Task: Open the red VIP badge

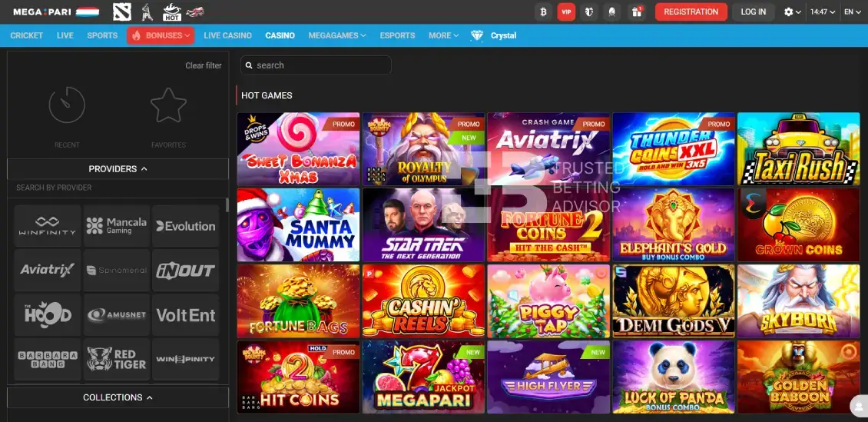Action: coord(566,12)
